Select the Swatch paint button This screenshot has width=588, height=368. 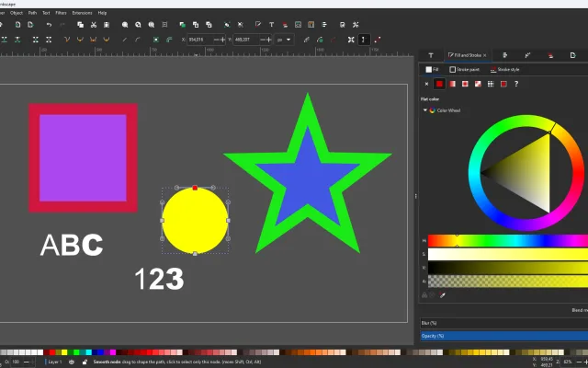tap(503, 84)
